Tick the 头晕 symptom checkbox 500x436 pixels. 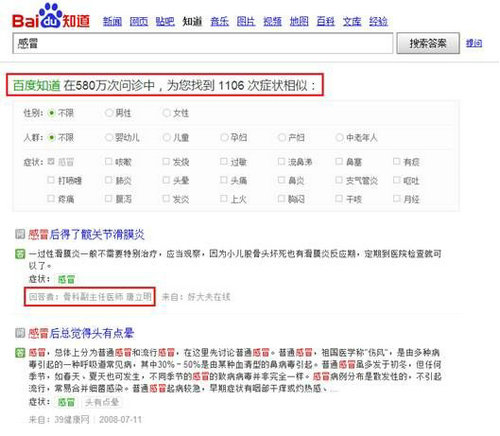pos(166,180)
